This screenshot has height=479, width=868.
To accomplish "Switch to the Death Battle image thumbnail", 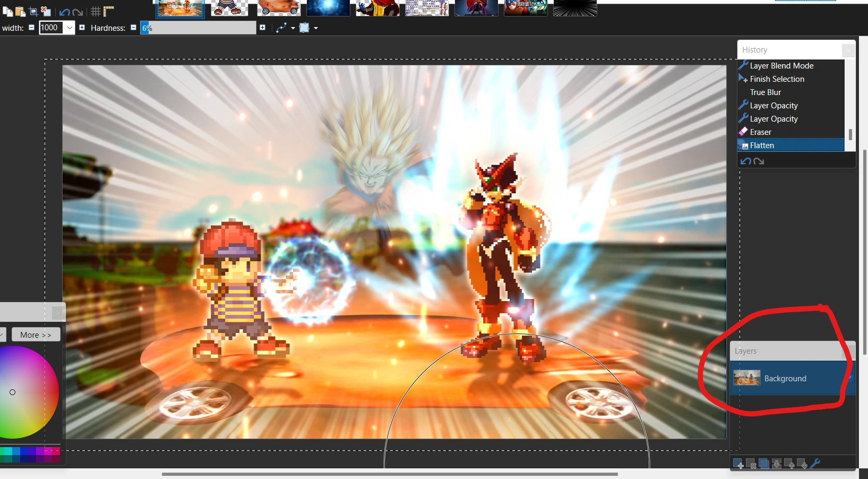I will pyautogui.click(x=526, y=8).
